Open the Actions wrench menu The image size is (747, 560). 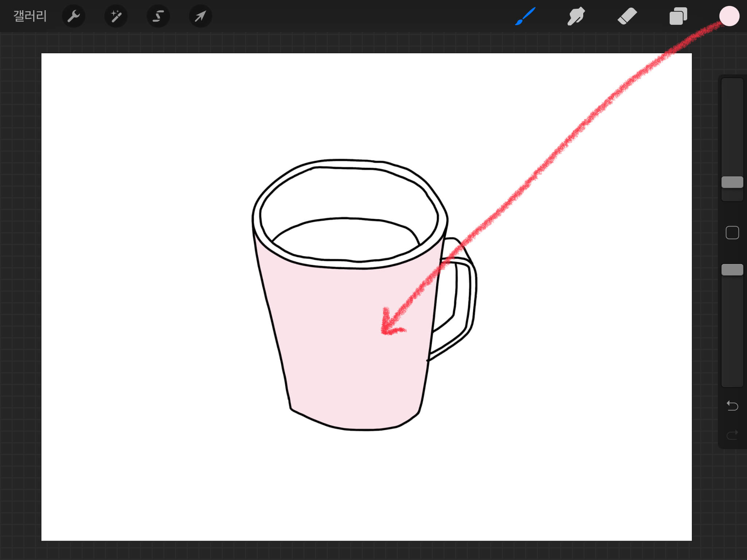tap(74, 16)
